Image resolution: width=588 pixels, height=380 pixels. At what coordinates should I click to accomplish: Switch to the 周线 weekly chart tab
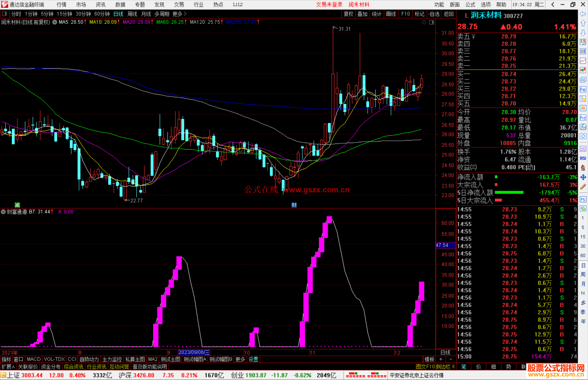132,14
